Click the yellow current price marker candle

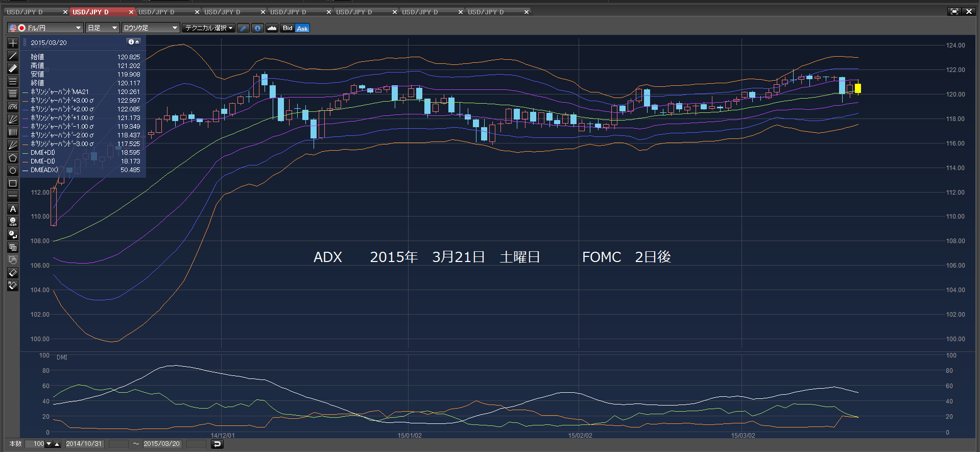point(858,88)
